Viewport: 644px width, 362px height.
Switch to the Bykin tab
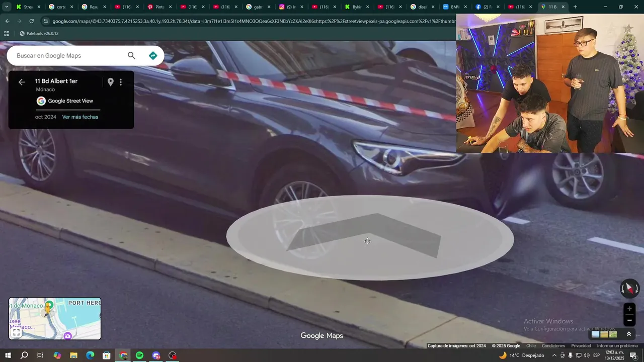[x=357, y=7]
